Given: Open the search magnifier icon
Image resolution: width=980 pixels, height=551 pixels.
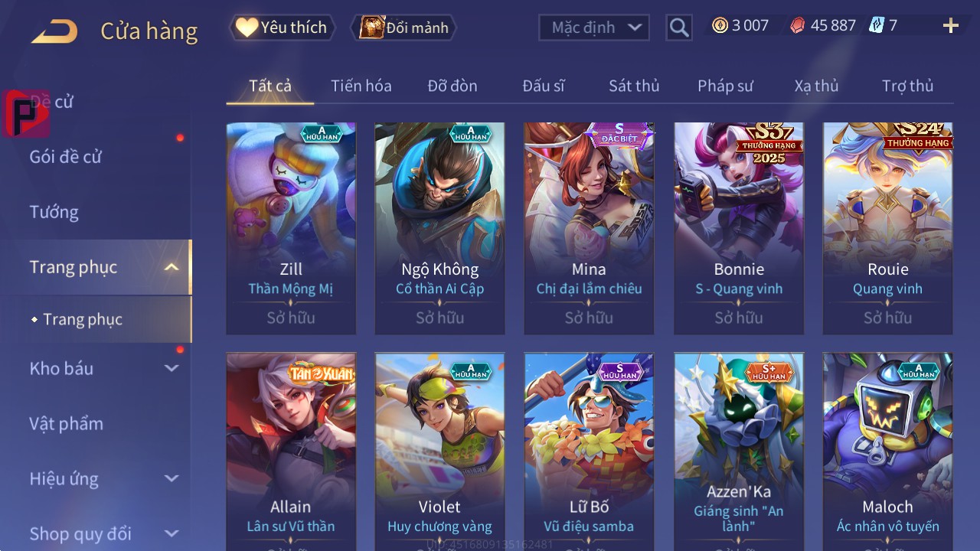Looking at the screenshot, I should [678, 28].
